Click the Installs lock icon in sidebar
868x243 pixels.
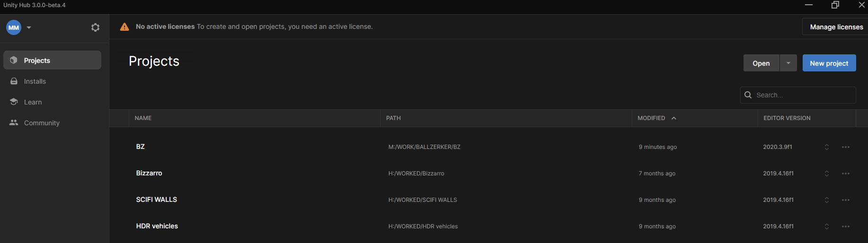coord(14,81)
